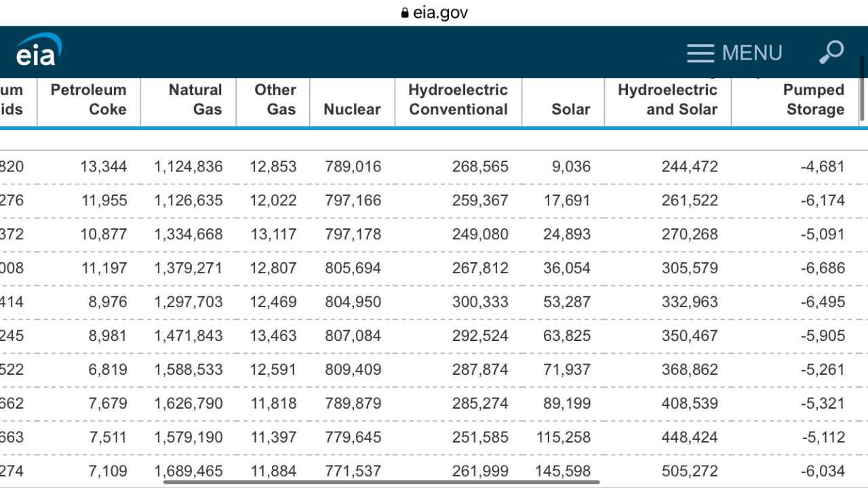Click the Pumped Storage column header
This screenshot has height=488, width=868.
tap(813, 100)
